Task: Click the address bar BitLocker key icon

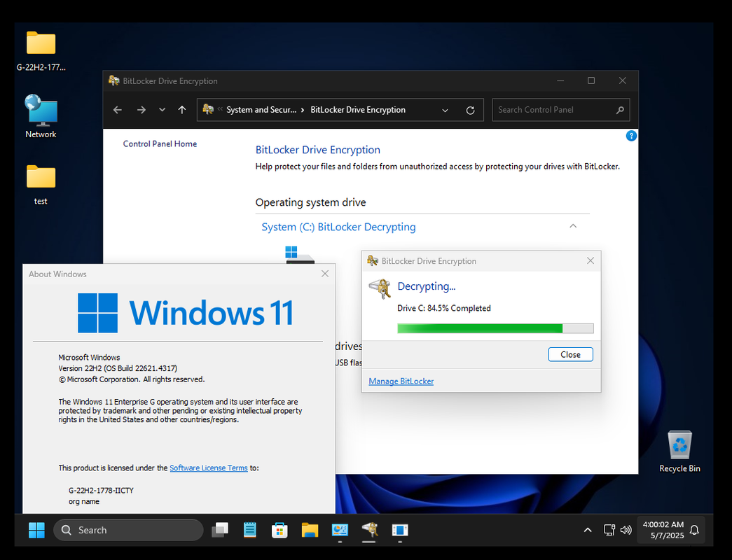Action: pyautogui.click(x=208, y=109)
